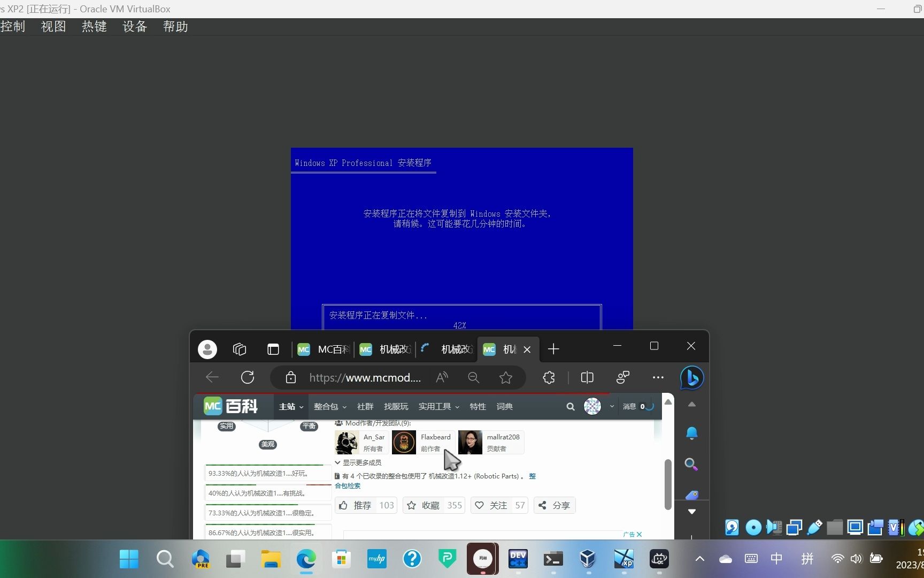This screenshot has height=578, width=924.
Task: Click the reload page icon in Edge
Action: point(247,377)
